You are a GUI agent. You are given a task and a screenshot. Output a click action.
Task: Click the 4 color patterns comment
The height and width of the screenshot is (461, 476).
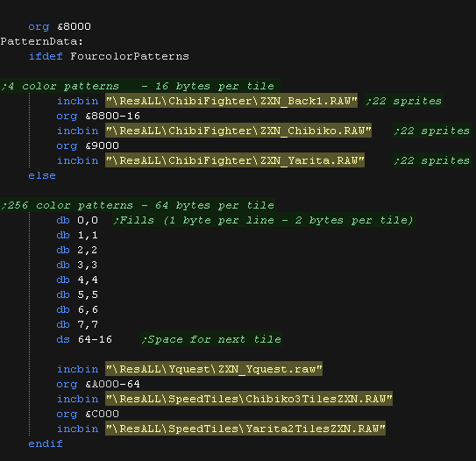(x=140, y=86)
